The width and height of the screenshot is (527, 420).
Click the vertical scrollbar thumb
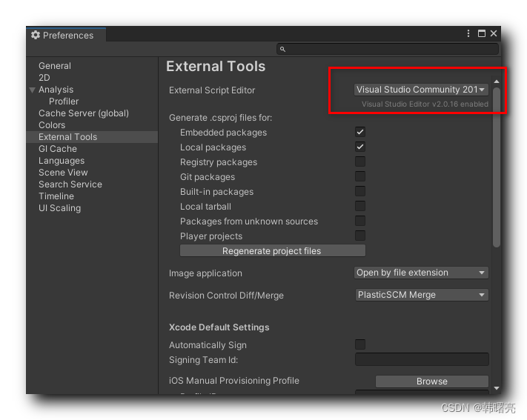point(497,167)
